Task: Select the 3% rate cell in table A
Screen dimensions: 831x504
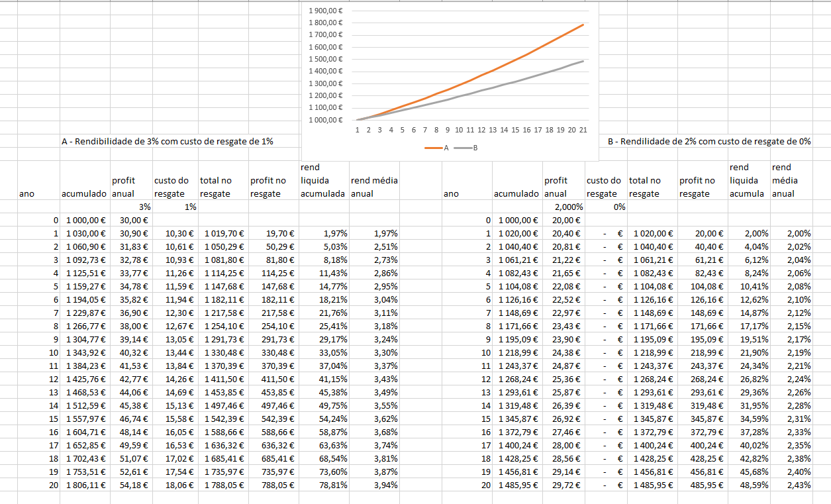Action: (131, 207)
